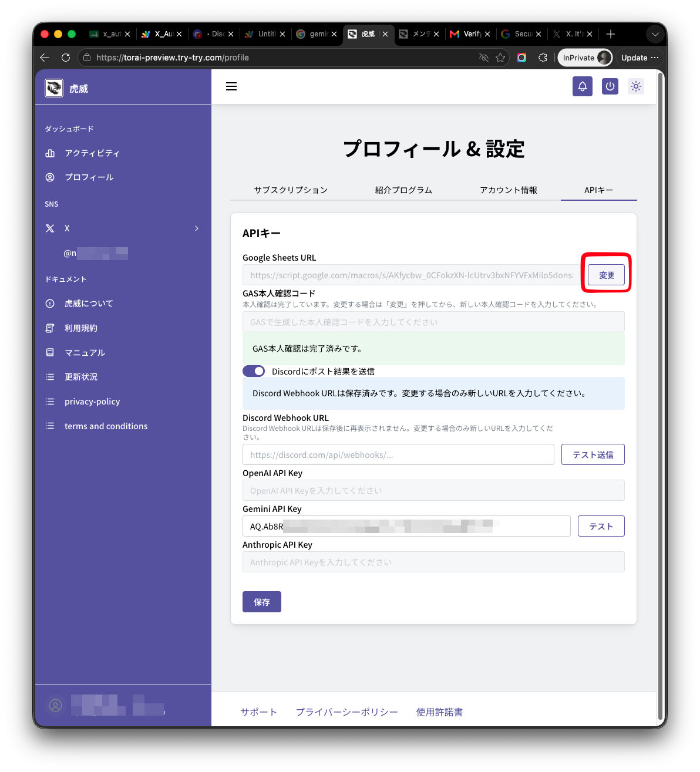Click the OpenAI API Key field

[x=433, y=490]
